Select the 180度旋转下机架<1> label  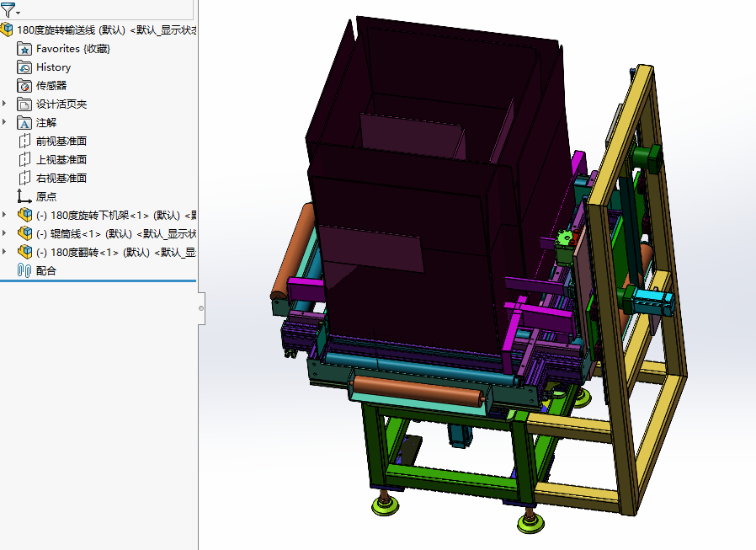[116, 215]
